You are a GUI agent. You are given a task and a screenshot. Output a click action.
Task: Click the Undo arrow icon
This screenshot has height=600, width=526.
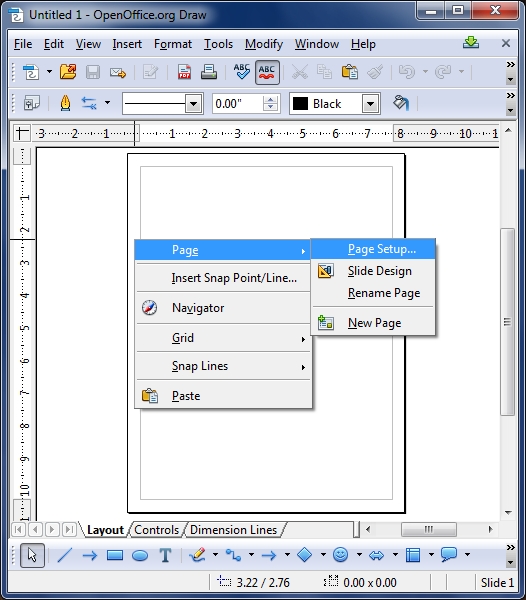click(x=407, y=72)
